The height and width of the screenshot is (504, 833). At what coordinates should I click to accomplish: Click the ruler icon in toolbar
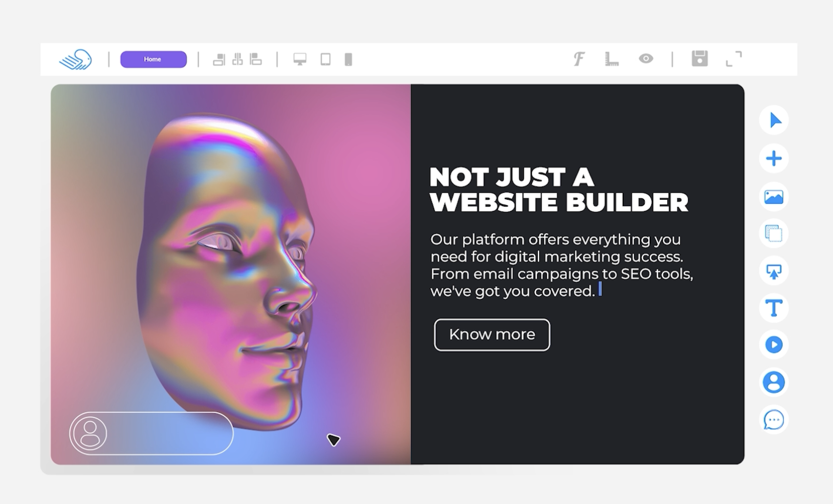[x=612, y=59]
